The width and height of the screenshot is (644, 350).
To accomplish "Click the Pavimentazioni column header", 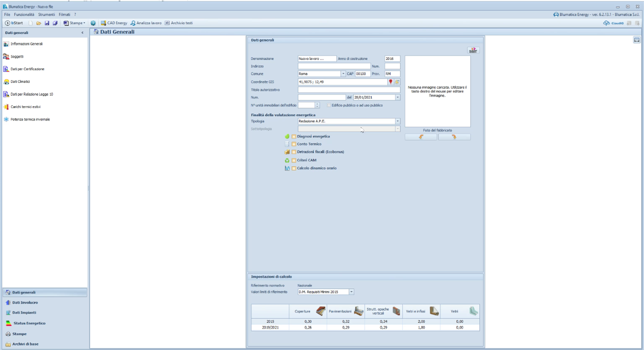I will [x=346, y=311].
